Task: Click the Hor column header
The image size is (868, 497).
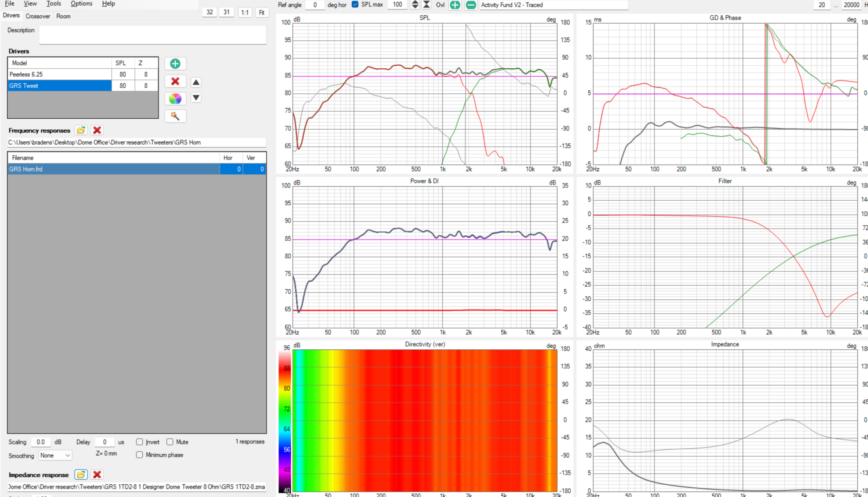Action: click(231, 158)
